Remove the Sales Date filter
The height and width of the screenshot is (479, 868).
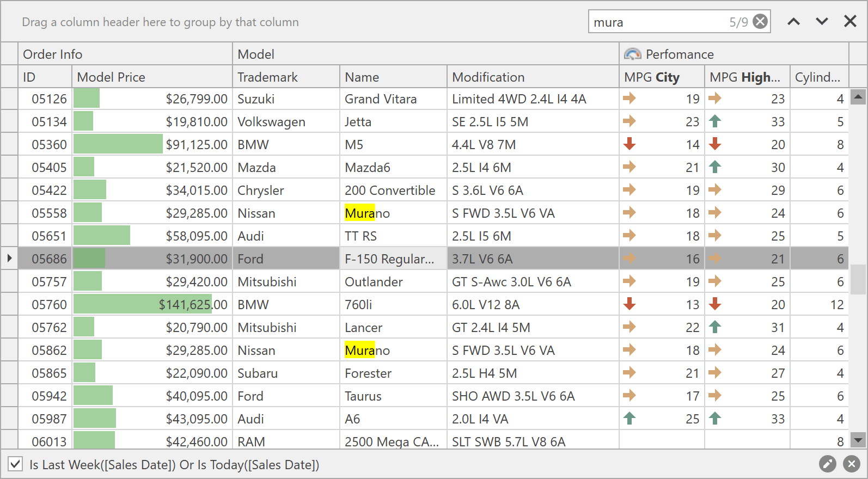pos(851,464)
